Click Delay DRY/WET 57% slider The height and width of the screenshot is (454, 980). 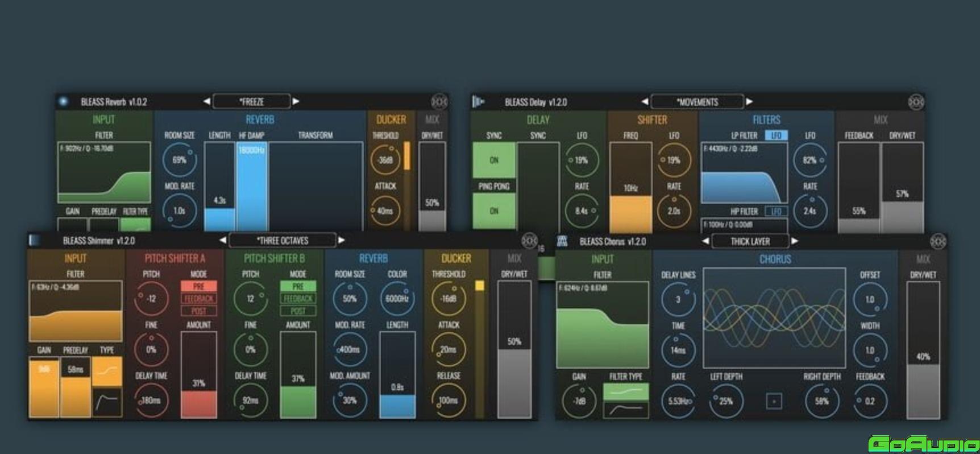tap(902, 187)
